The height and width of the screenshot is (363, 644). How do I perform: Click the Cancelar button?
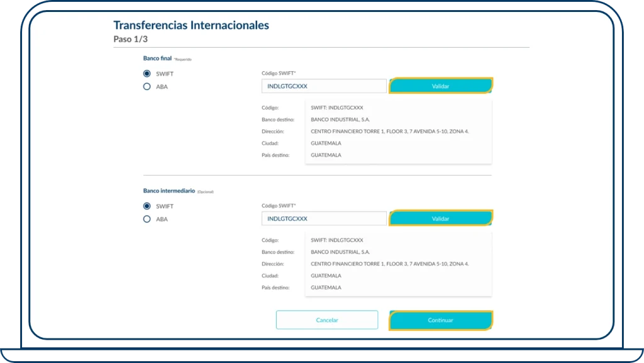coord(326,320)
